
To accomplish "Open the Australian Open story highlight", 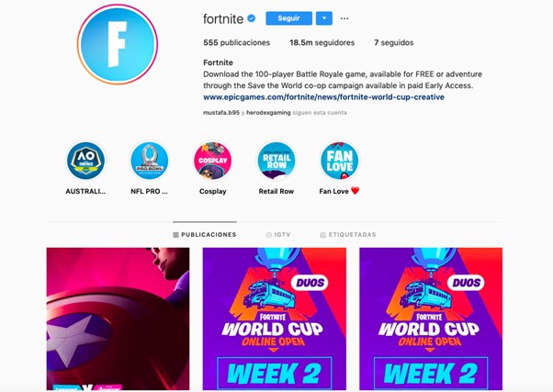I will [x=85, y=161].
